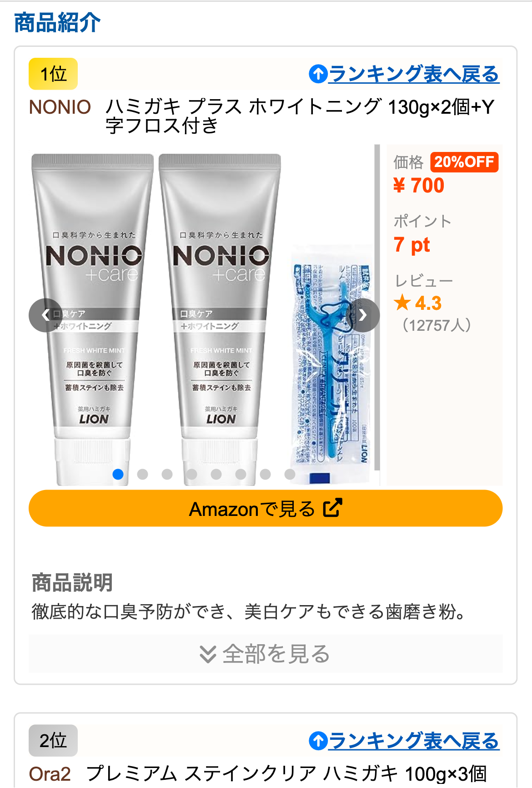Click the previous image arrow on the carousel
532x788 pixels.
tap(45, 315)
